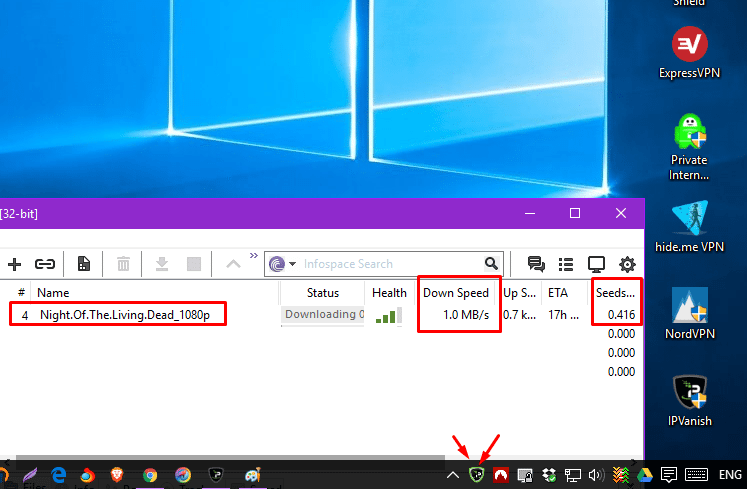Click the chat bubbles icon in toolbar
Screen dimensions: 747x489
pyautogui.click(x=536, y=264)
